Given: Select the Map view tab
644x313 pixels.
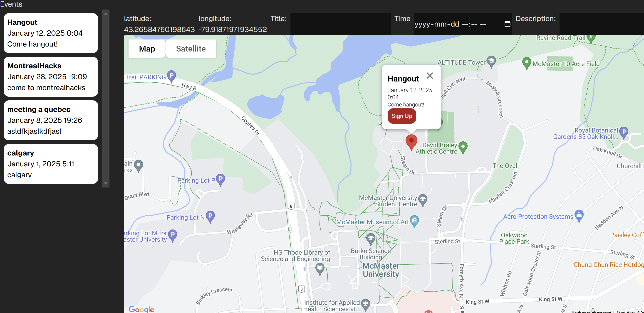Looking at the screenshot, I should pyautogui.click(x=147, y=49).
